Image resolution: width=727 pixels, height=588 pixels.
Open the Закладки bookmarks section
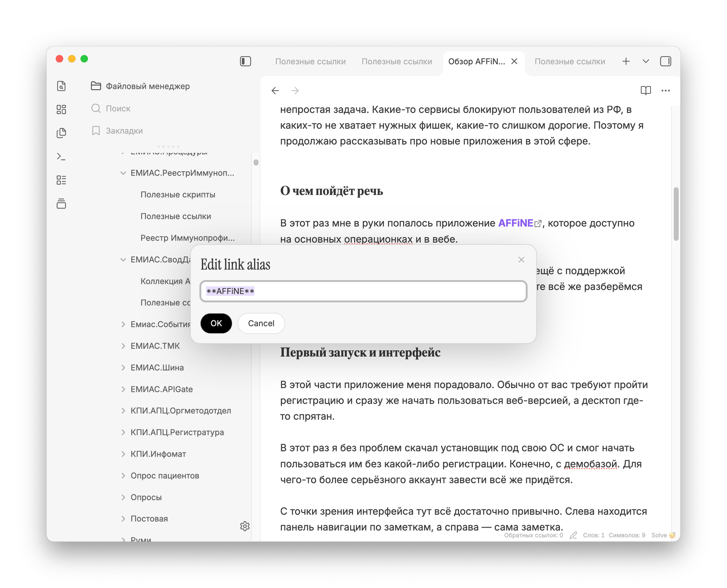pos(124,131)
